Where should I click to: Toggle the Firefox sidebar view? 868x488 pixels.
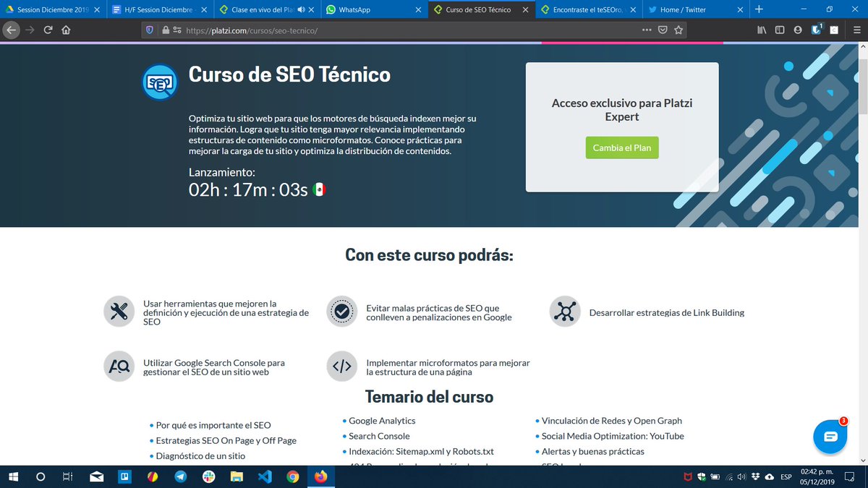pyautogui.click(x=780, y=30)
